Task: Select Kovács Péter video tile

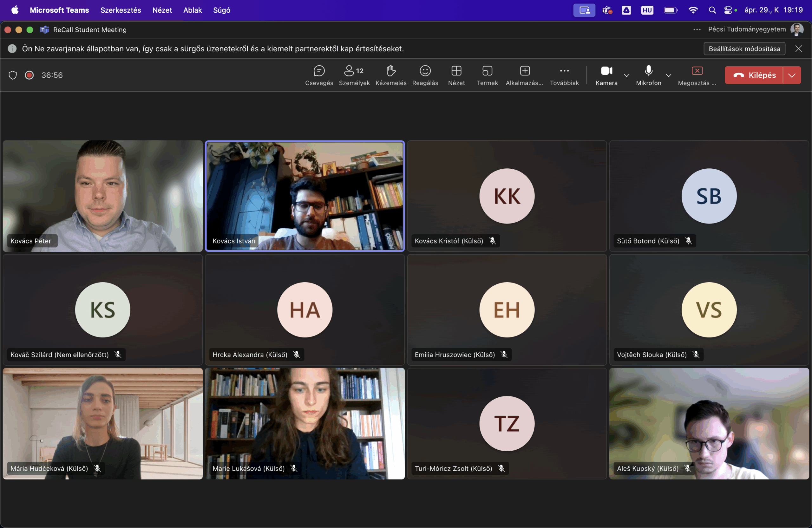Action: [103, 196]
